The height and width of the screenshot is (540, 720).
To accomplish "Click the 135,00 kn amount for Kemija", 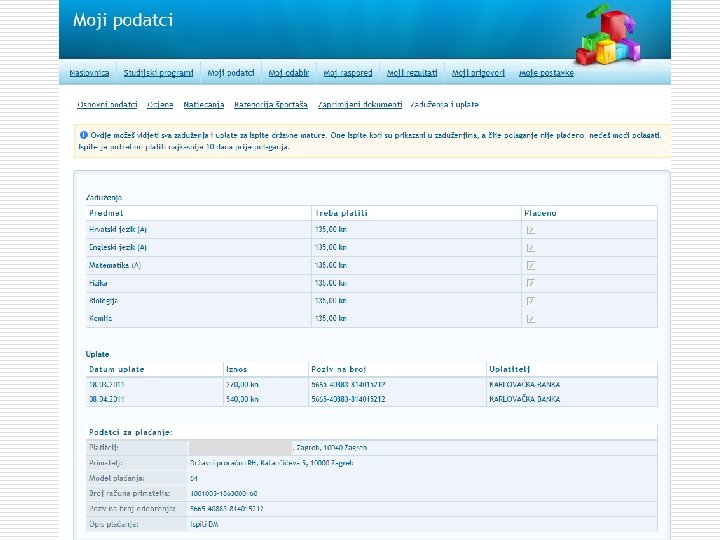I will click(x=331, y=318).
